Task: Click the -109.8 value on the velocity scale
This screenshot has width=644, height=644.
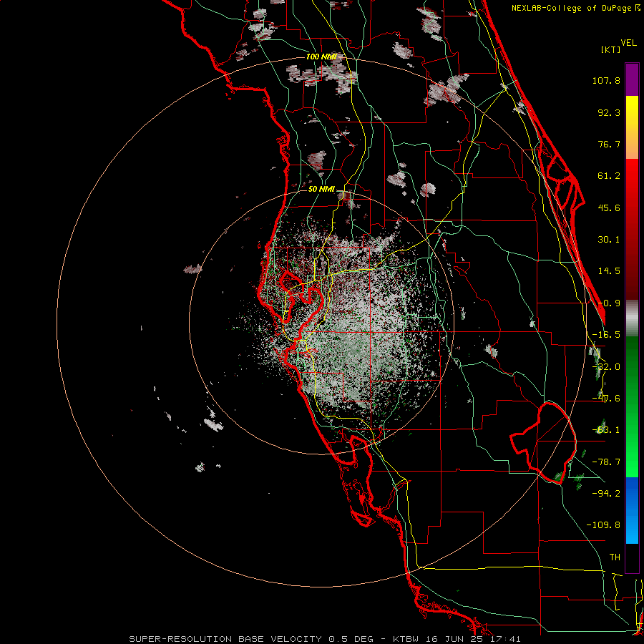Action: pos(603,525)
